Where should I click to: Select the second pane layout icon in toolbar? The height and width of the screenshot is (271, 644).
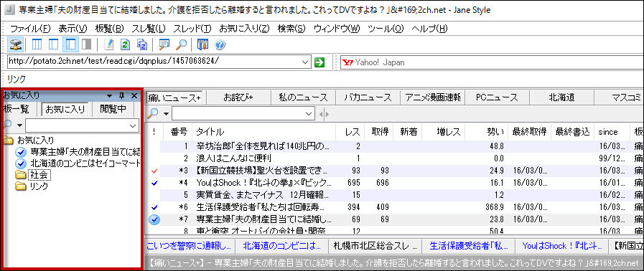point(53,44)
